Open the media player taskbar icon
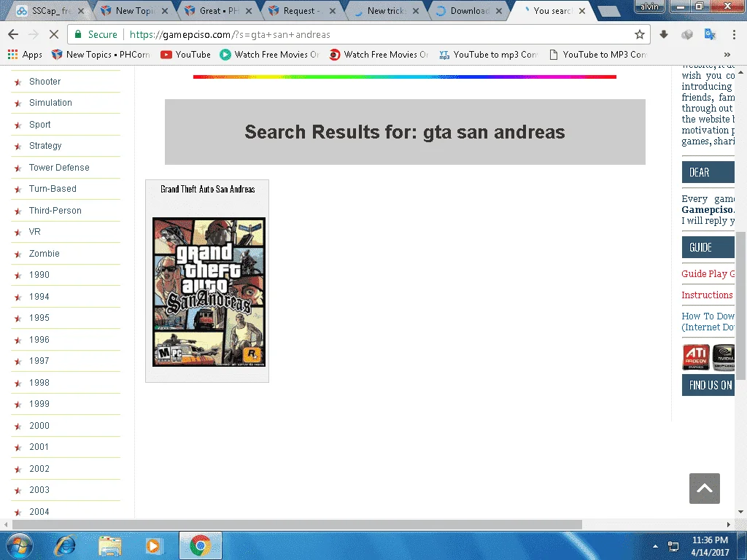 click(153, 545)
